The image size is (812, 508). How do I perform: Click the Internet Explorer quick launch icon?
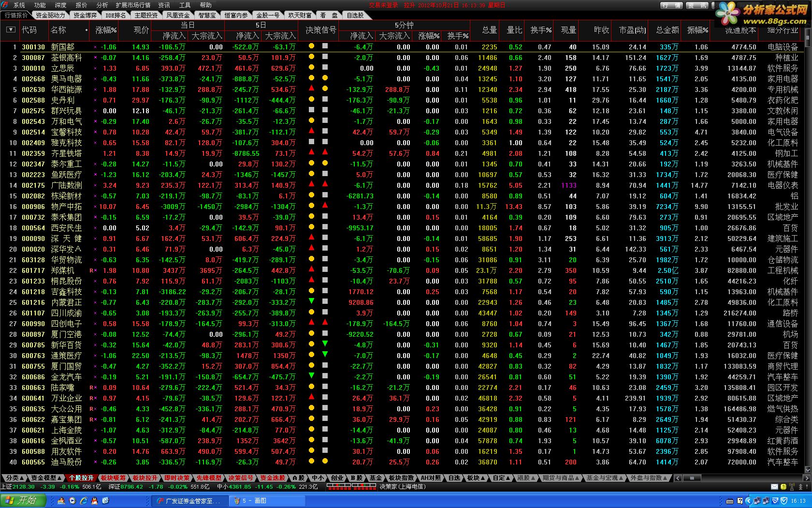[x=84, y=501]
